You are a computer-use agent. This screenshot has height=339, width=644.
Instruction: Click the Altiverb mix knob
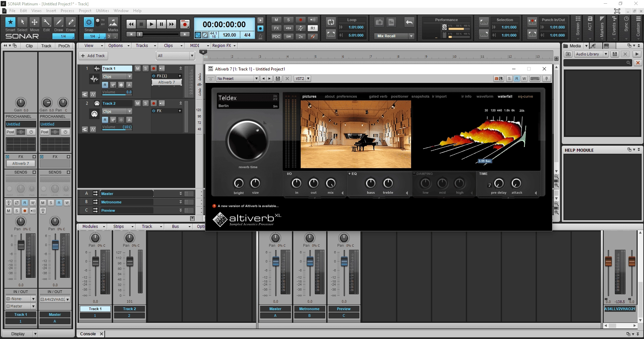pos(331,183)
